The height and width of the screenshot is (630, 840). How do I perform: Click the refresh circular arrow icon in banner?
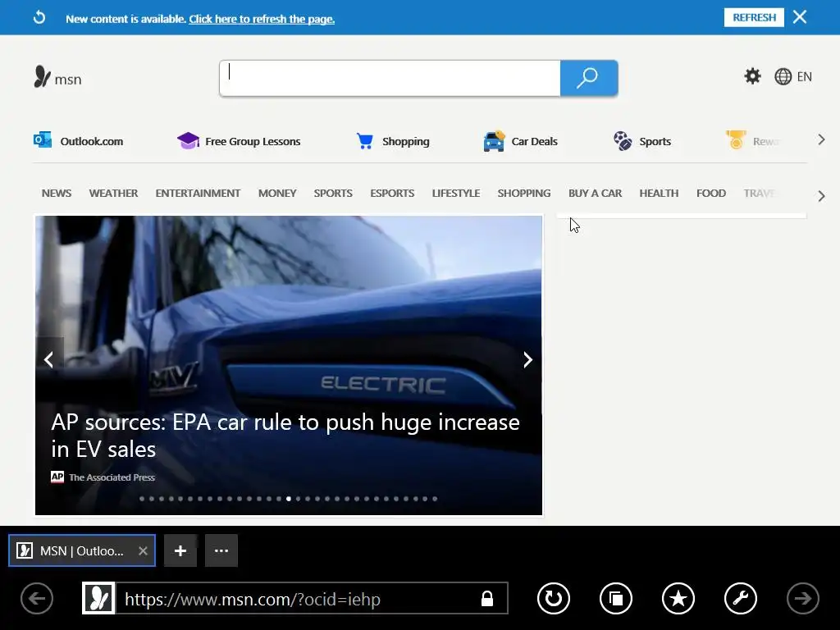[39, 18]
